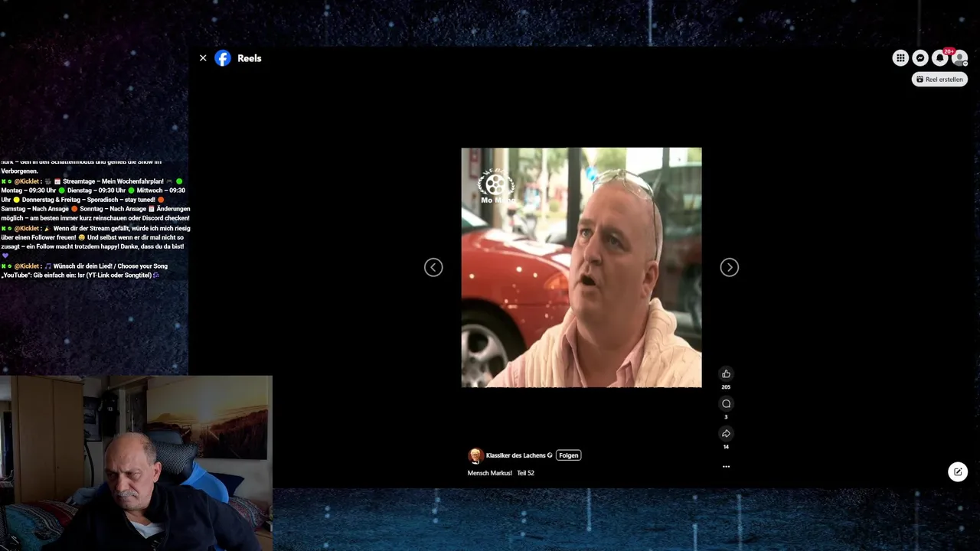
Task: Click the share count 14
Action: 726,447
